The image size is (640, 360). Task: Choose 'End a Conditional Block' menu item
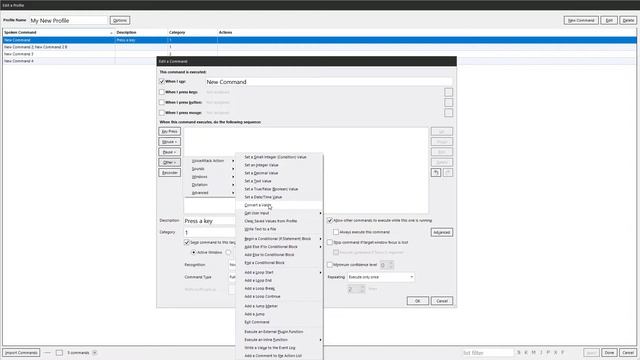click(x=279, y=263)
